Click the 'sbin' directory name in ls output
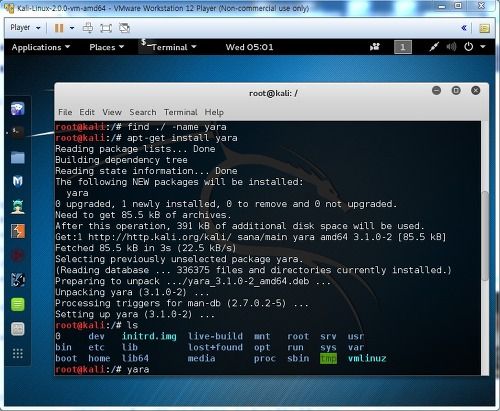This screenshot has height=411, width=500. 298,359
